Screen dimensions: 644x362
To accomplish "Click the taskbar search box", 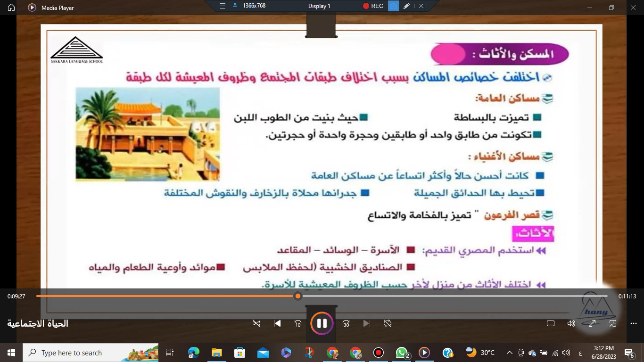I will pyautogui.click(x=91, y=353).
